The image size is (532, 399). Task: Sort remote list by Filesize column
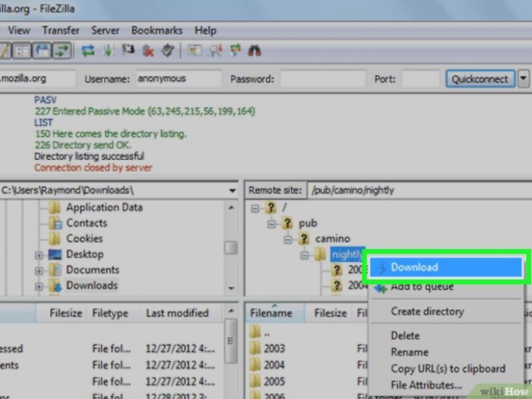click(330, 313)
